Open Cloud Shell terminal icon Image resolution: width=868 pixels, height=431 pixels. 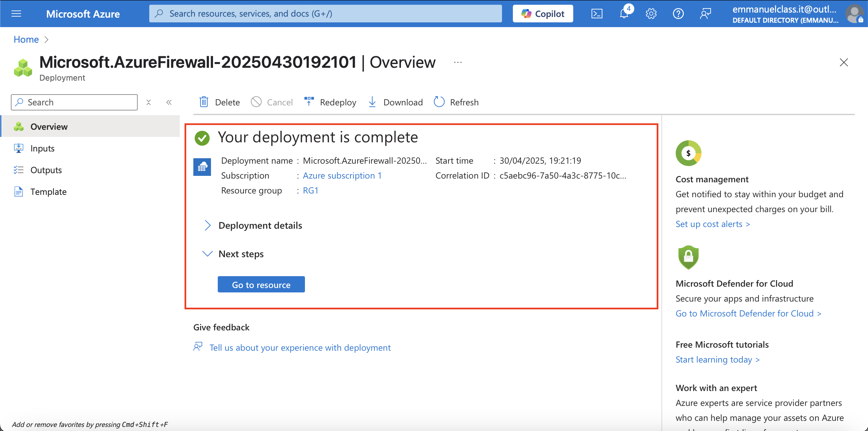pos(597,14)
